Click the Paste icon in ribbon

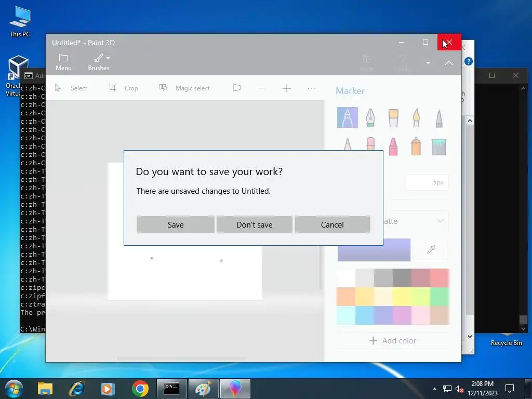tap(367, 62)
